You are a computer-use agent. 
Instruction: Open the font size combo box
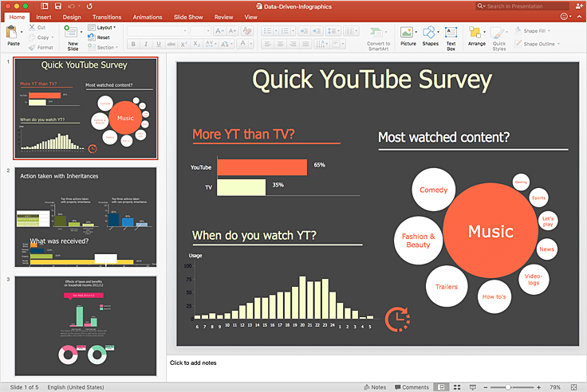tap(201, 30)
